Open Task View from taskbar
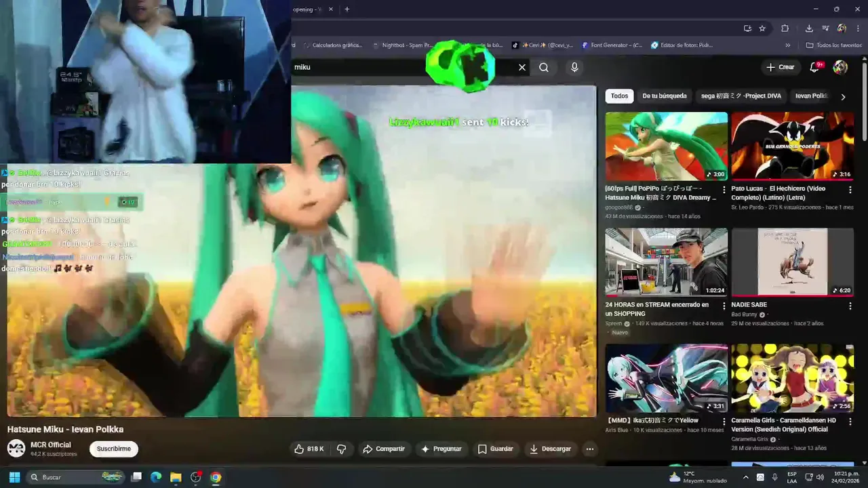This screenshot has height=488, width=868. point(136,477)
